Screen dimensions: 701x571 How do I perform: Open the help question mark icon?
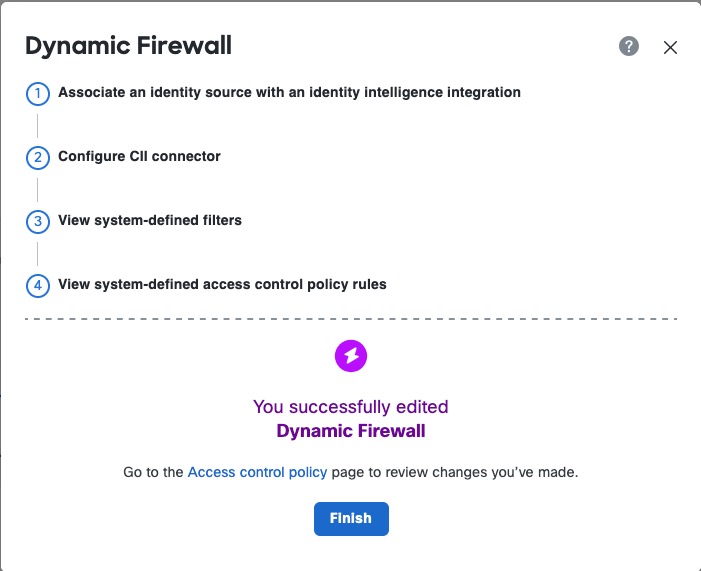(x=629, y=46)
